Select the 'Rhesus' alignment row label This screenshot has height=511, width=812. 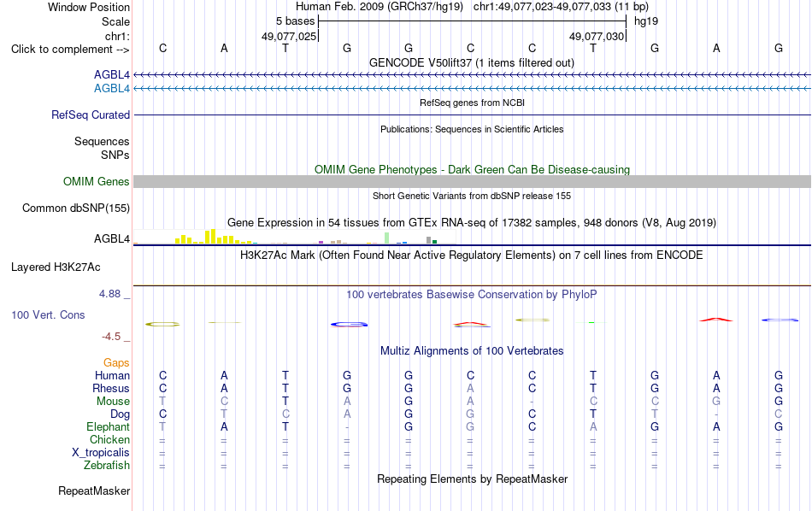click(x=111, y=388)
